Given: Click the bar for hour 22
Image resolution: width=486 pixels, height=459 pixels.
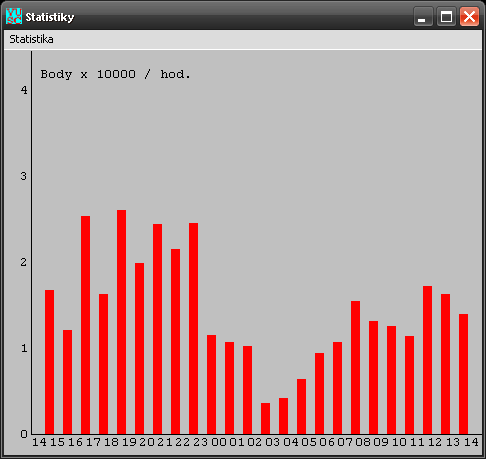Looking at the screenshot, I should 193,328.
